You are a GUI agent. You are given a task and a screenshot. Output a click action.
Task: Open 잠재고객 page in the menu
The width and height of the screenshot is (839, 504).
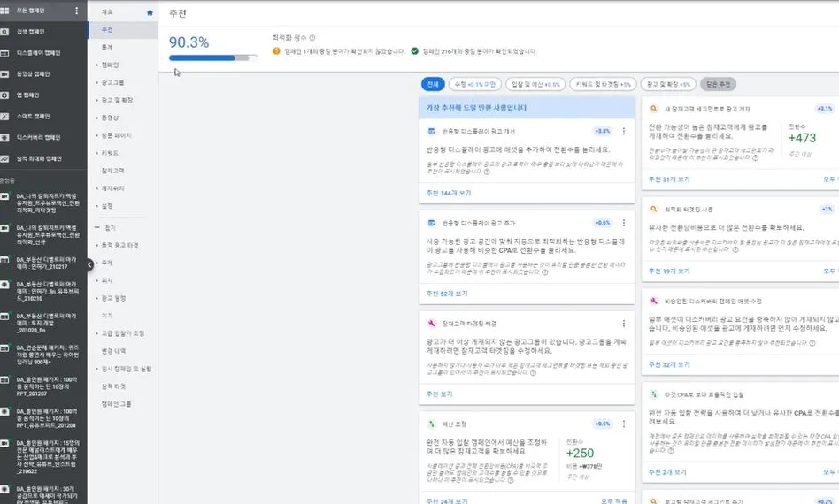[113, 171]
